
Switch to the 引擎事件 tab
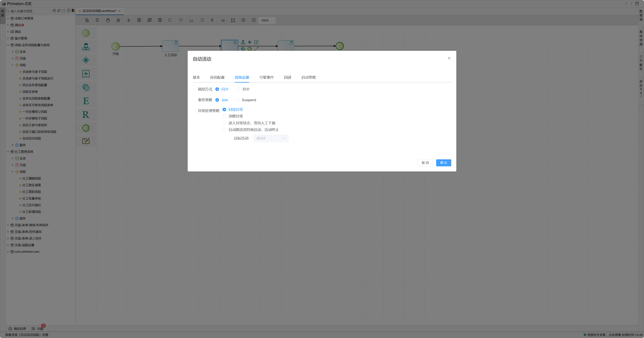[266, 77]
